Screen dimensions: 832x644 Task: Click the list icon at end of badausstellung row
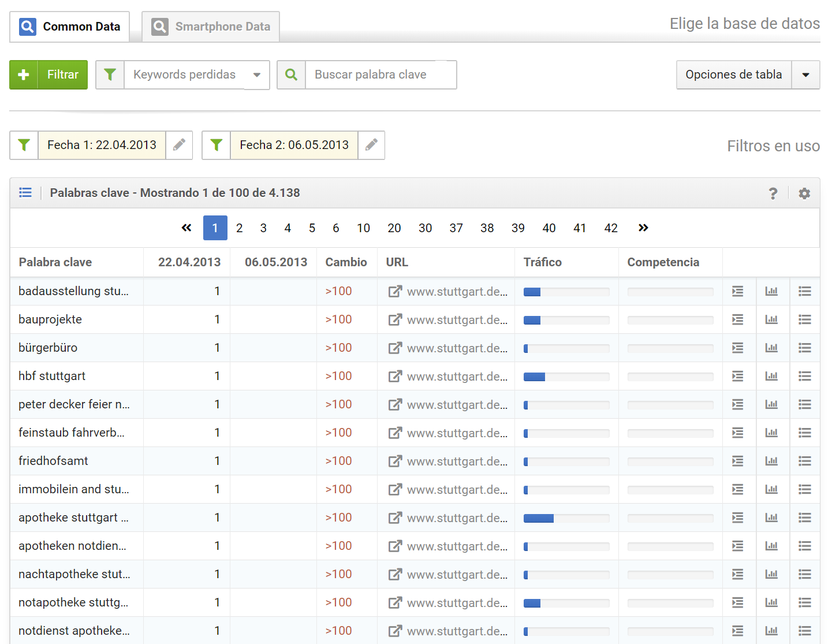[805, 291]
